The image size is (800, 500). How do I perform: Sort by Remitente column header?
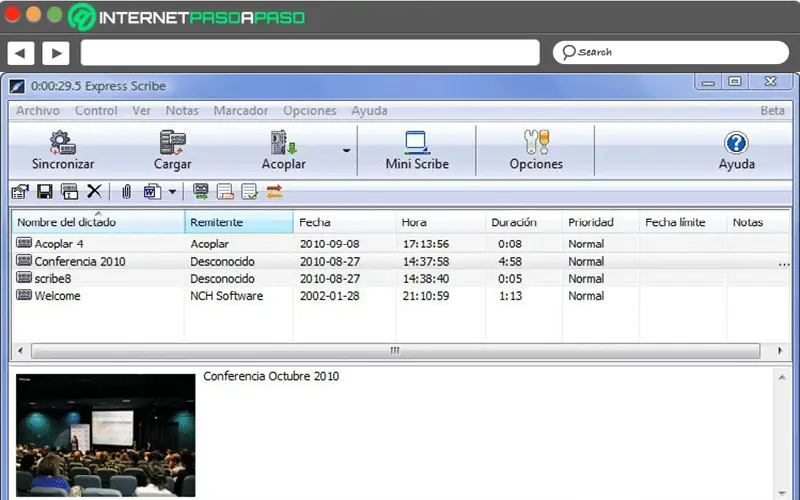coord(239,222)
